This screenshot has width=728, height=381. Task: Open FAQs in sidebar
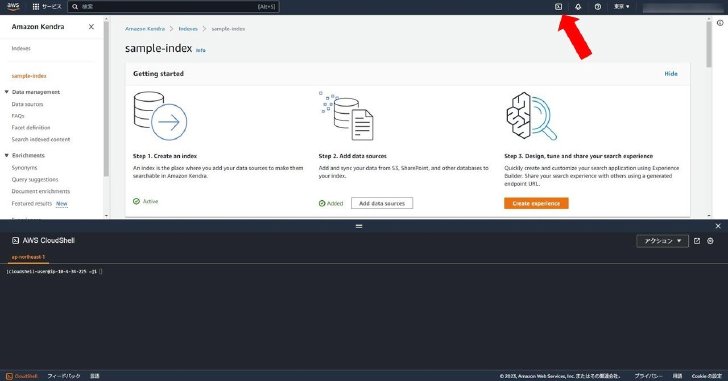18,116
